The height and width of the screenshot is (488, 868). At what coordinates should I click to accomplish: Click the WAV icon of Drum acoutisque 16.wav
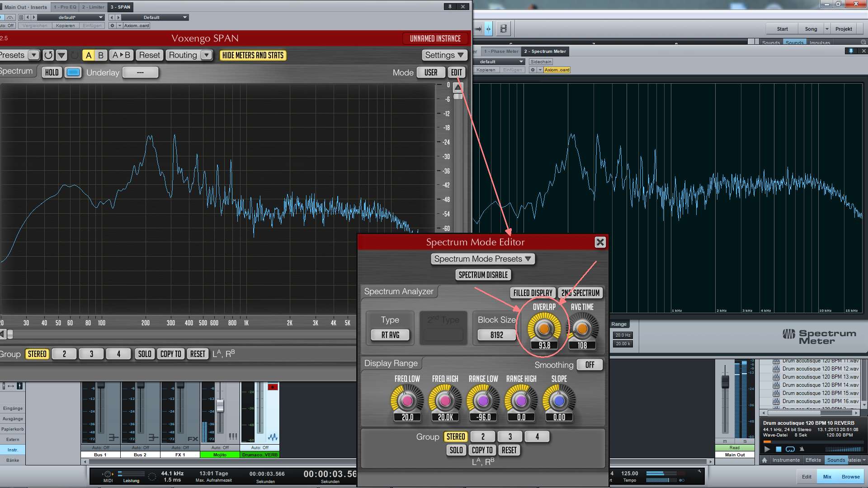click(776, 401)
